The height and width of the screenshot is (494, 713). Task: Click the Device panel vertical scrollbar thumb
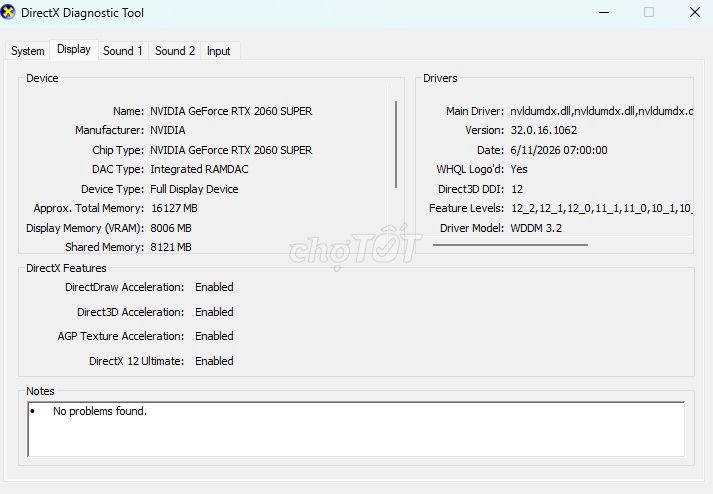[396, 144]
